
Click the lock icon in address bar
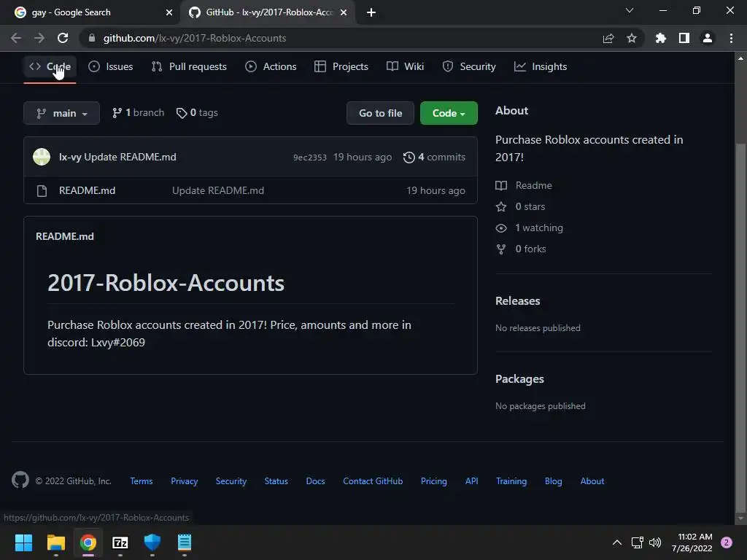click(91, 38)
